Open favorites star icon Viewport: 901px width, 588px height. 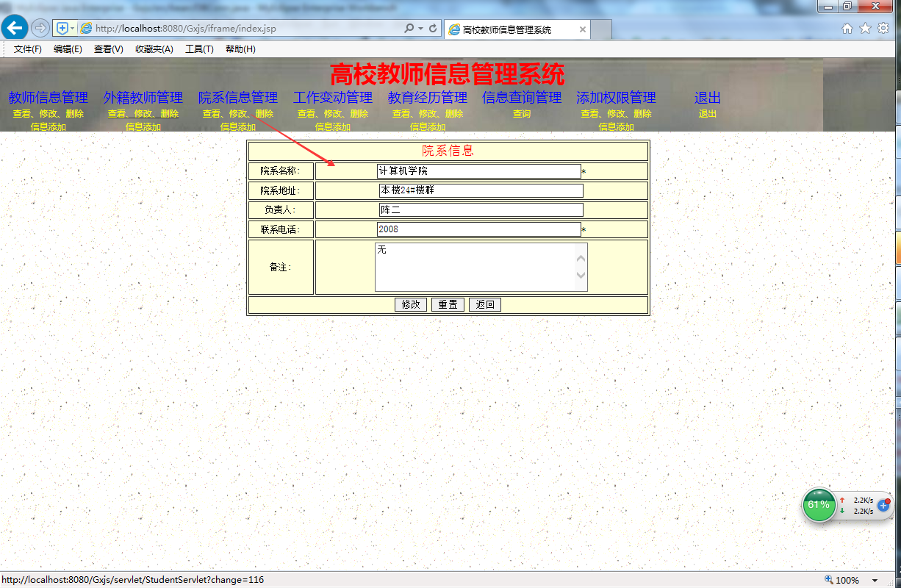865,29
